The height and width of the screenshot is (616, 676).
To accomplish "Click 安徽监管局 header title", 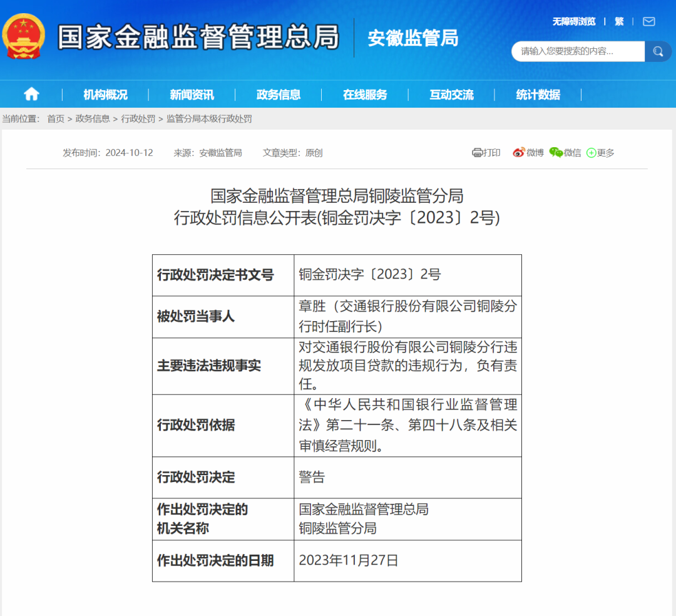I will [412, 38].
